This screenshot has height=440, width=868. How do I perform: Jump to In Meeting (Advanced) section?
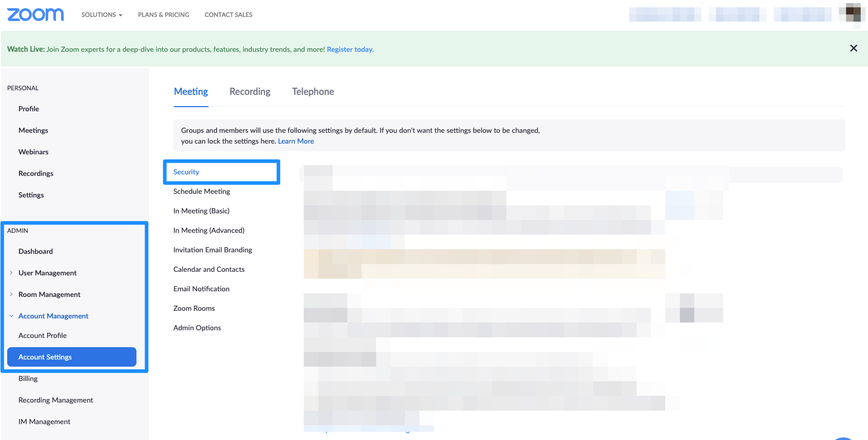point(209,230)
